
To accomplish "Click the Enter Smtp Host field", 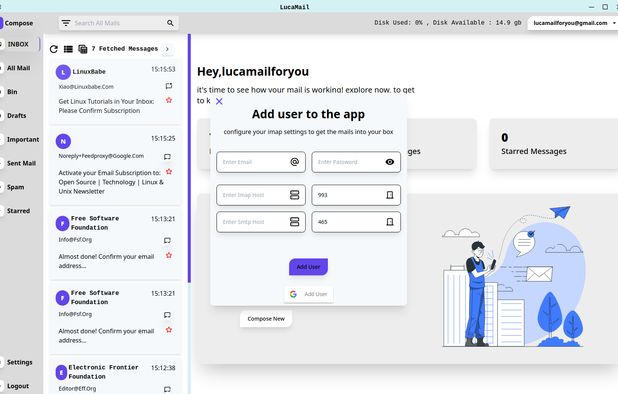I will [261, 222].
